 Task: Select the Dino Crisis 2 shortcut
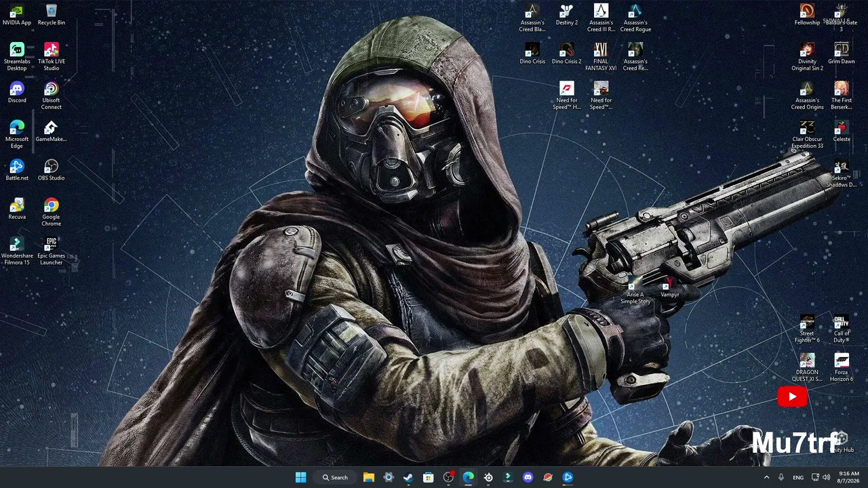pyautogui.click(x=567, y=54)
